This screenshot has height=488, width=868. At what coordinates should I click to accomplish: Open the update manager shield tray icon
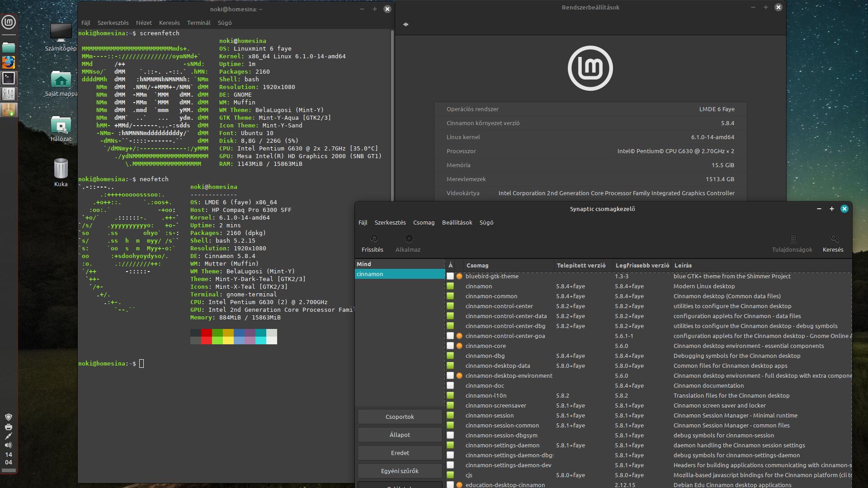tap(9, 417)
